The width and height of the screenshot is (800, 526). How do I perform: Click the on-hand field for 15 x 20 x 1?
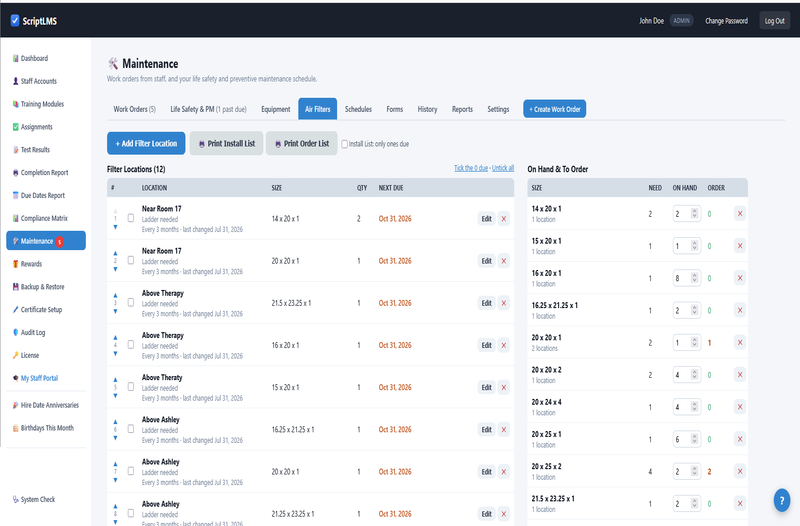tap(687, 246)
